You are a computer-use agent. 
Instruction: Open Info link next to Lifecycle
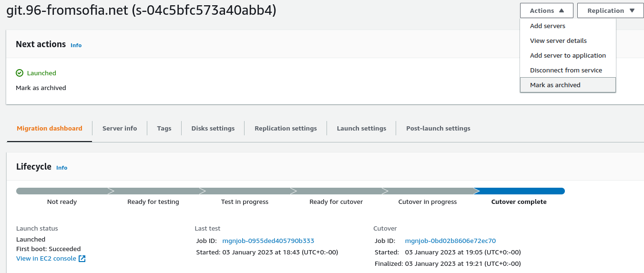point(61,168)
